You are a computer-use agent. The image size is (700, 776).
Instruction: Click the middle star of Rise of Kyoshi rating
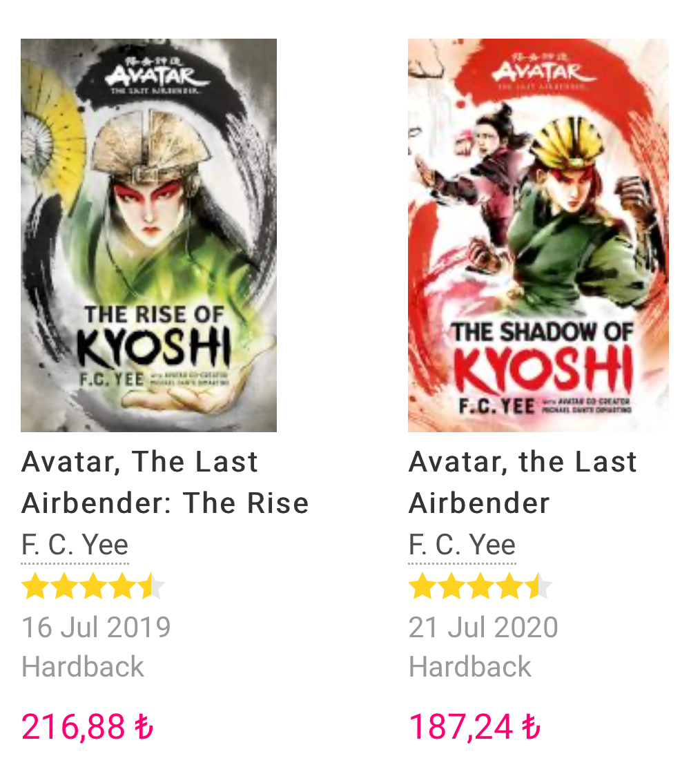pyautogui.click(x=93, y=587)
